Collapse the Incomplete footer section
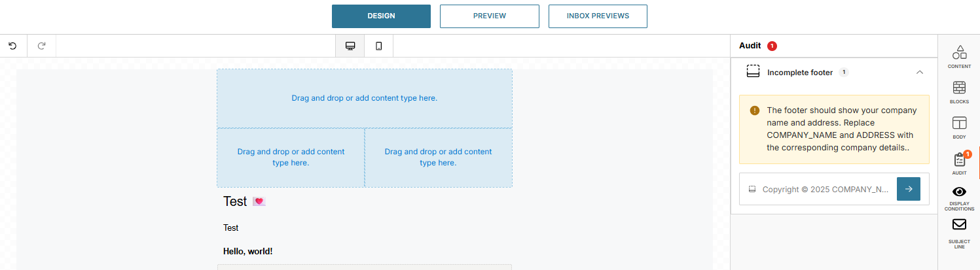The image size is (980, 270). (x=920, y=72)
